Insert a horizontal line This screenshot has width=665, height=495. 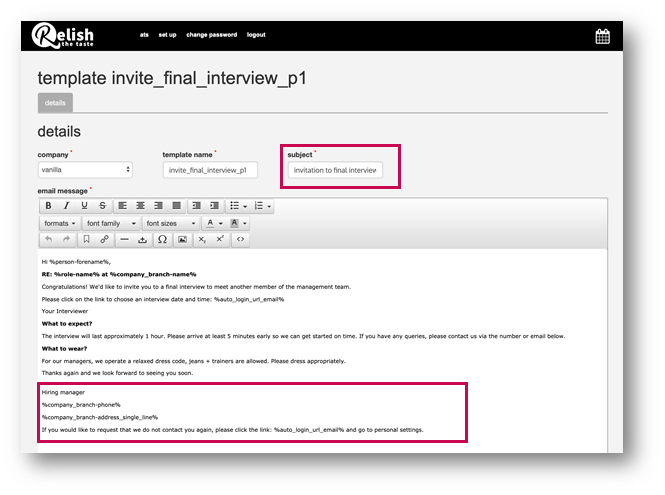tap(124, 240)
